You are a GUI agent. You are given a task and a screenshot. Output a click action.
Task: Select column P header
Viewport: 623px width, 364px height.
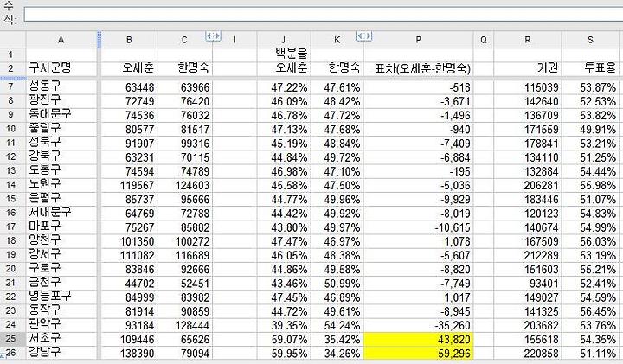tap(419, 40)
